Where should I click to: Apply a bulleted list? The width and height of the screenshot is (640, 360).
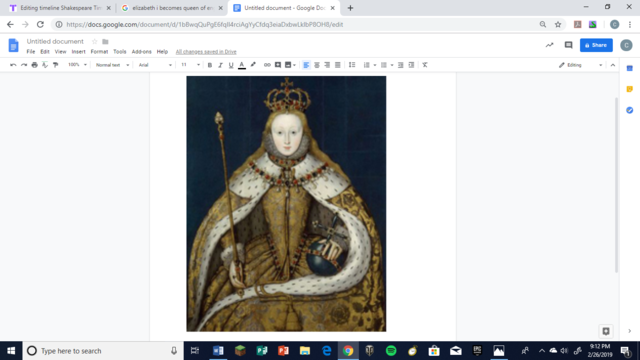(384, 65)
